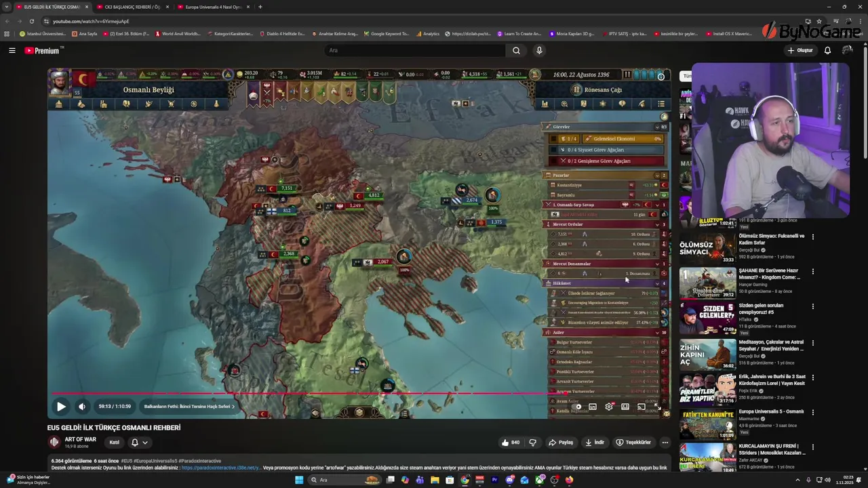Open chapter list 'Balkanların Fethi'
868x488 pixels.
click(189, 407)
